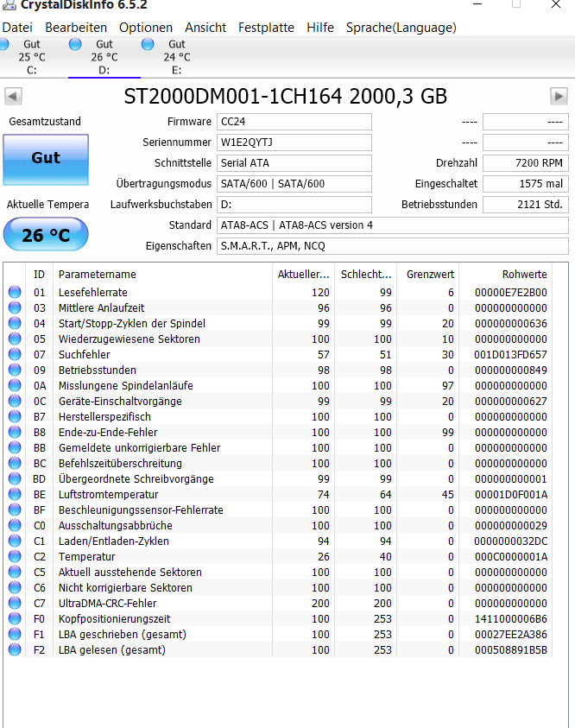Screen dimensions: 575x728
Task: Select the UltraDMA-CRC-Fehler parameter name
Action: tap(108, 604)
